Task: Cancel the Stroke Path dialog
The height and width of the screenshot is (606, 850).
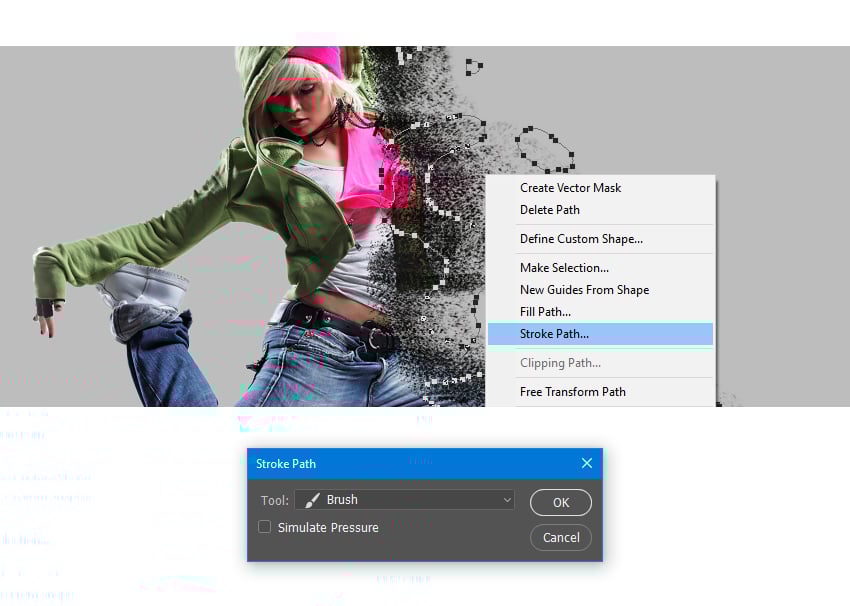Action: coord(561,537)
